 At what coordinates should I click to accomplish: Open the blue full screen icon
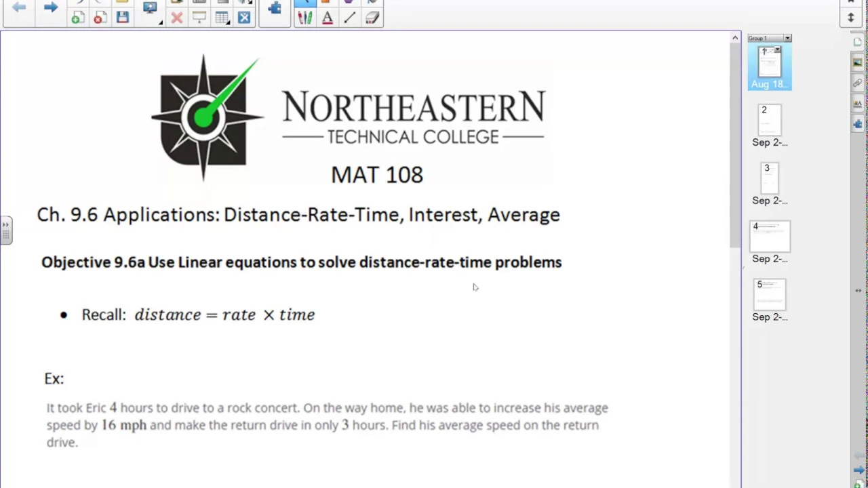click(244, 18)
